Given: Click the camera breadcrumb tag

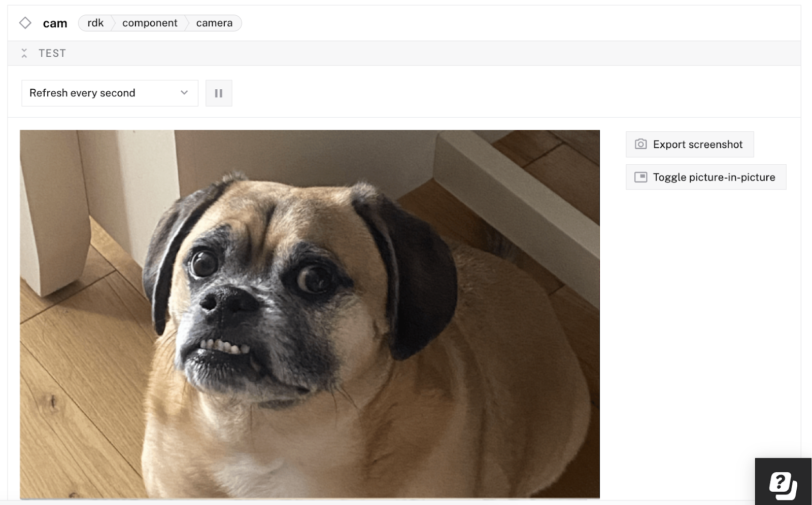Looking at the screenshot, I should pos(214,23).
